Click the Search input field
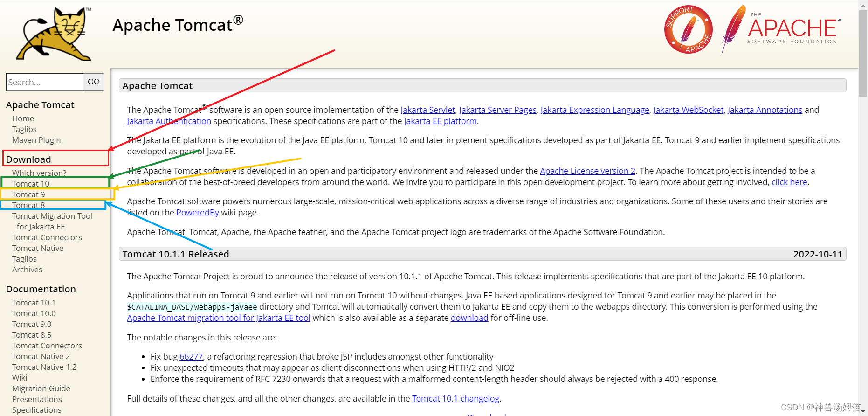Image resolution: width=868 pixels, height=416 pixels. coord(45,82)
